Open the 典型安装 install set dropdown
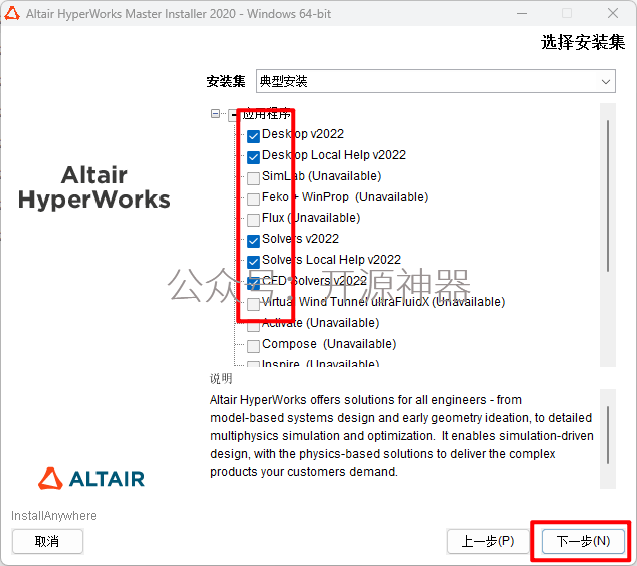The width and height of the screenshot is (637, 566). coord(436,81)
